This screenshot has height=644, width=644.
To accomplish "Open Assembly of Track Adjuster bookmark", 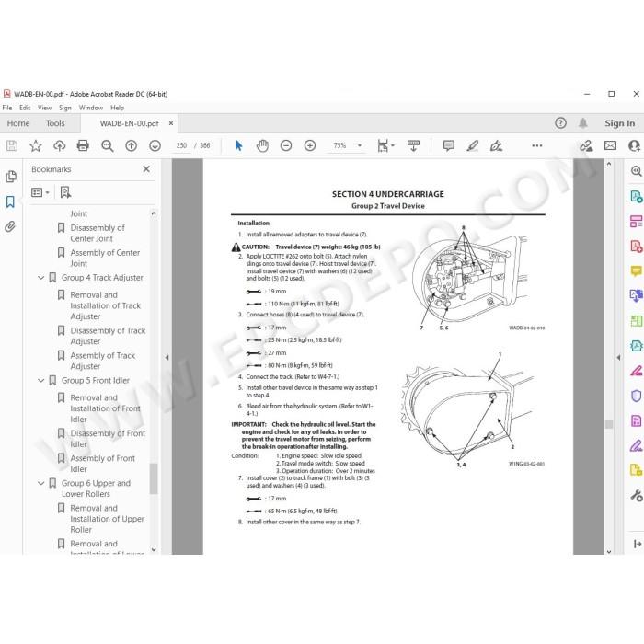I will [x=102, y=361].
